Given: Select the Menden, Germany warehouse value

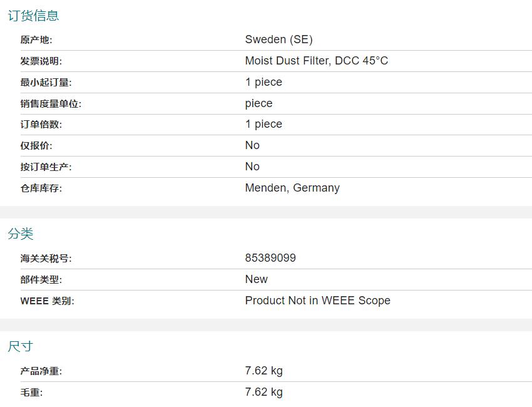Looking at the screenshot, I should point(292,188).
